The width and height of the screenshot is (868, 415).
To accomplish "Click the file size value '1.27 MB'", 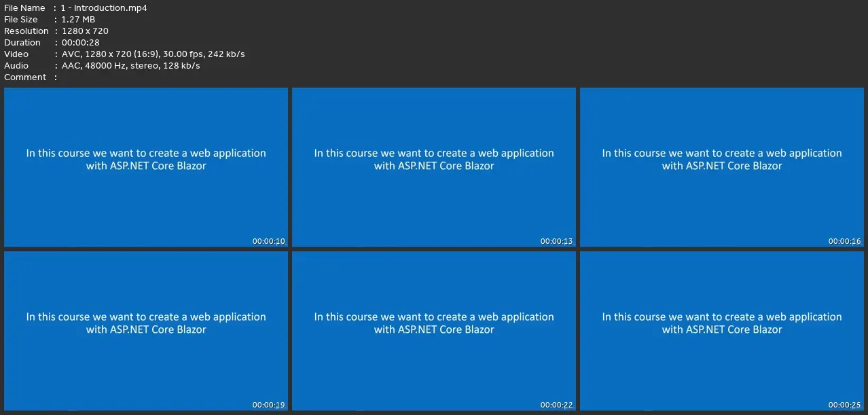I will tap(78, 20).
